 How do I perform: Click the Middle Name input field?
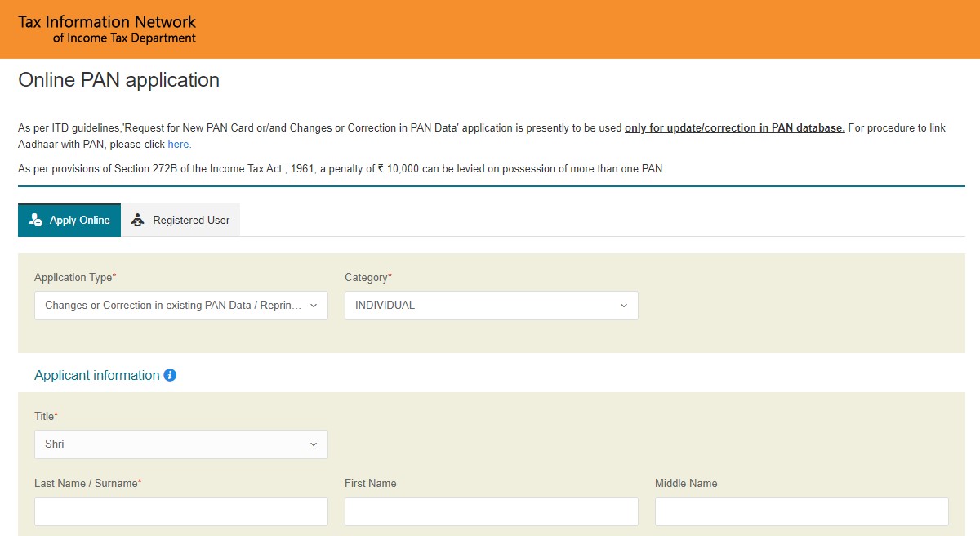pos(802,511)
